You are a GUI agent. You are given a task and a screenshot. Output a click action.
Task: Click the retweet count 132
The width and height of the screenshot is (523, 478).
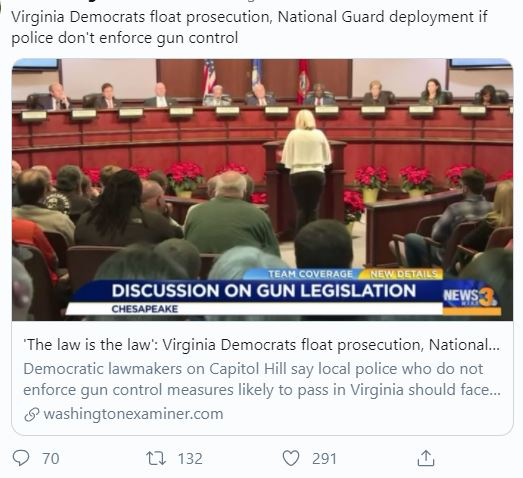point(190,458)
